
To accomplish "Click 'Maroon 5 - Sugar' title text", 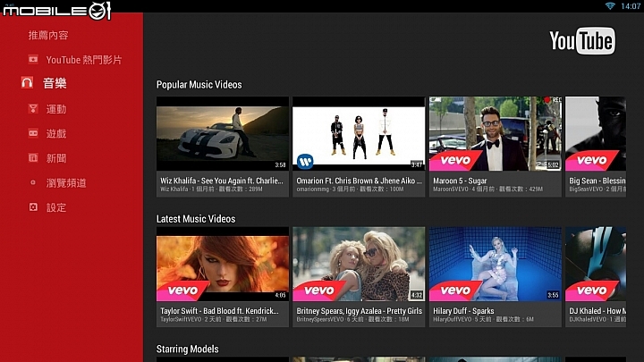I will 460,181.
